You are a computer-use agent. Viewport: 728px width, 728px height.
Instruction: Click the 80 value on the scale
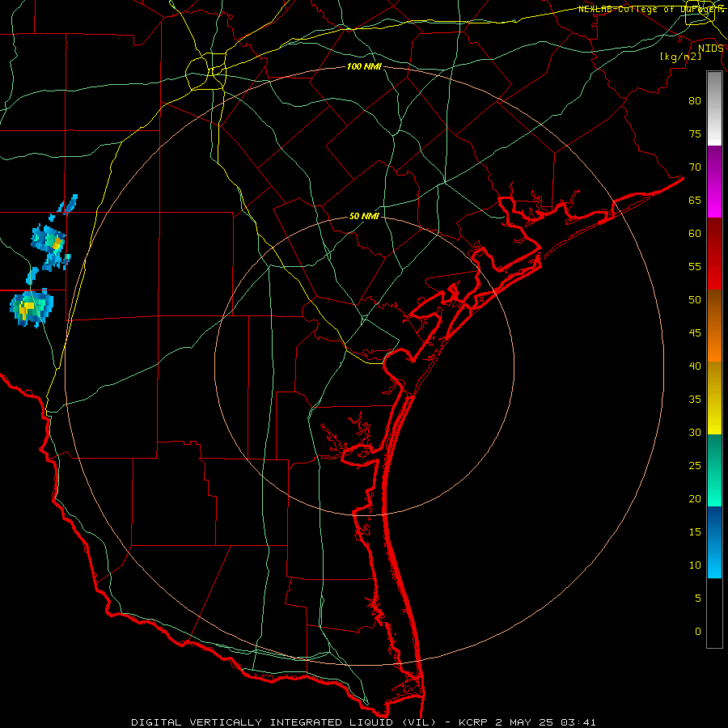[695, 101]
